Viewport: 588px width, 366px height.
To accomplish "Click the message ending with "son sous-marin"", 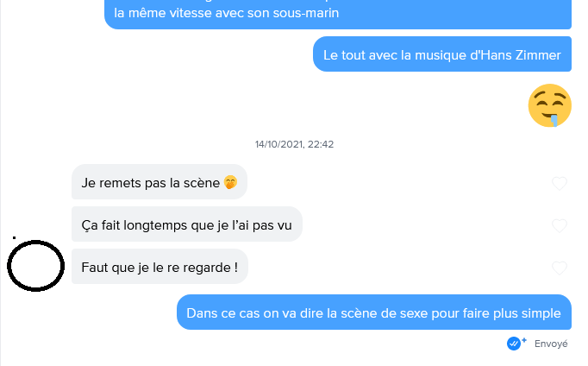I will [x=338, y=15].
